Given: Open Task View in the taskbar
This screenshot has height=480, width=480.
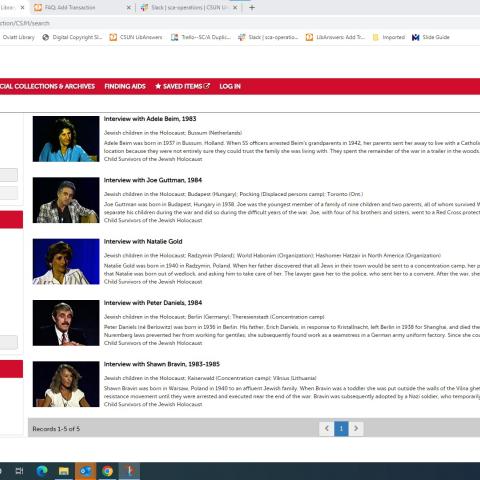Looking at the screenshot, I should (x=19, y=471).
